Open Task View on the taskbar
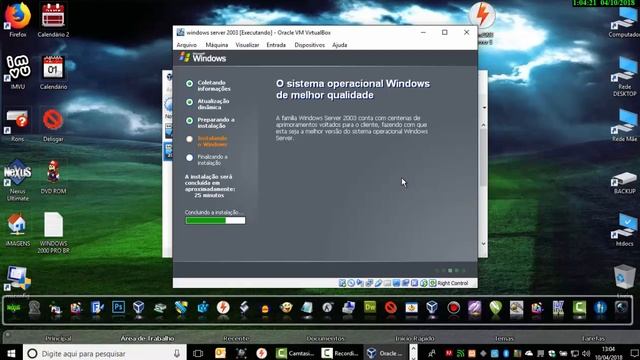Screen dimensions: 640x360 point(198,353)
